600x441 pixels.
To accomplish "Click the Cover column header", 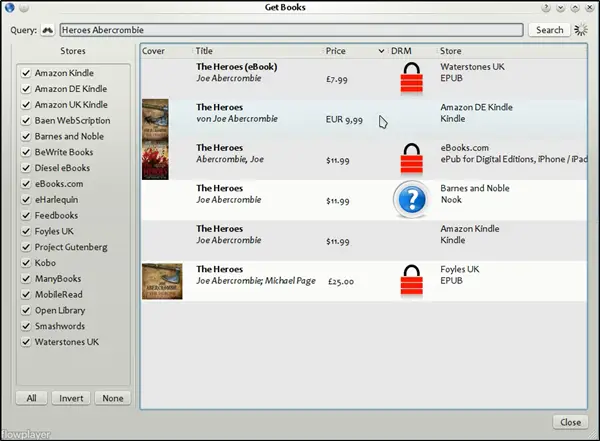I will pos(153,51).
